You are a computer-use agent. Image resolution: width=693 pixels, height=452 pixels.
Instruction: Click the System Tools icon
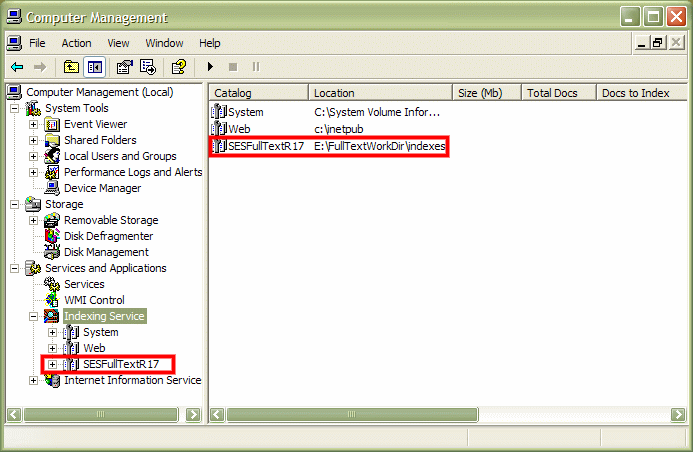coord(33,108)
